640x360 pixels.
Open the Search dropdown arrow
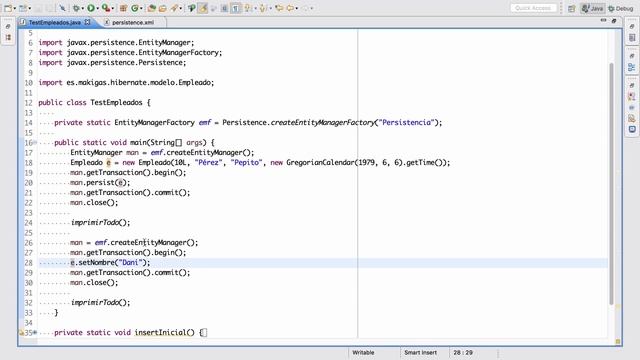[x=181, y=8]
